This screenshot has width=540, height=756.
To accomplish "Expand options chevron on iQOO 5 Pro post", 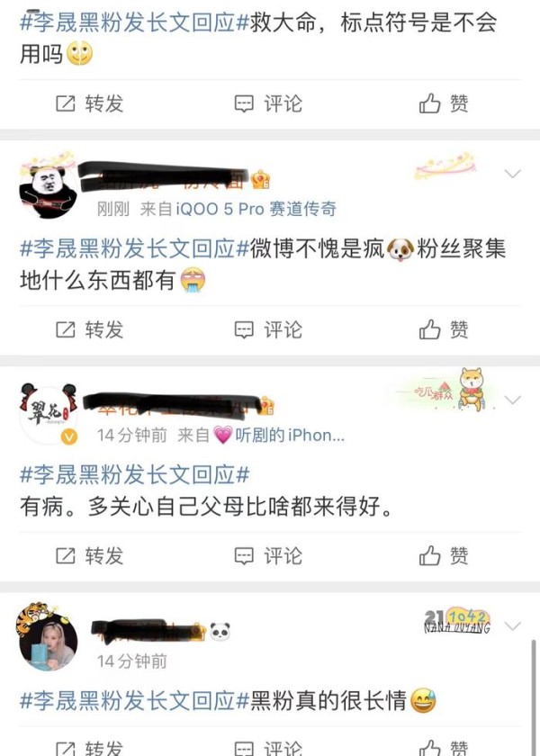I will (x=512, y=174).
